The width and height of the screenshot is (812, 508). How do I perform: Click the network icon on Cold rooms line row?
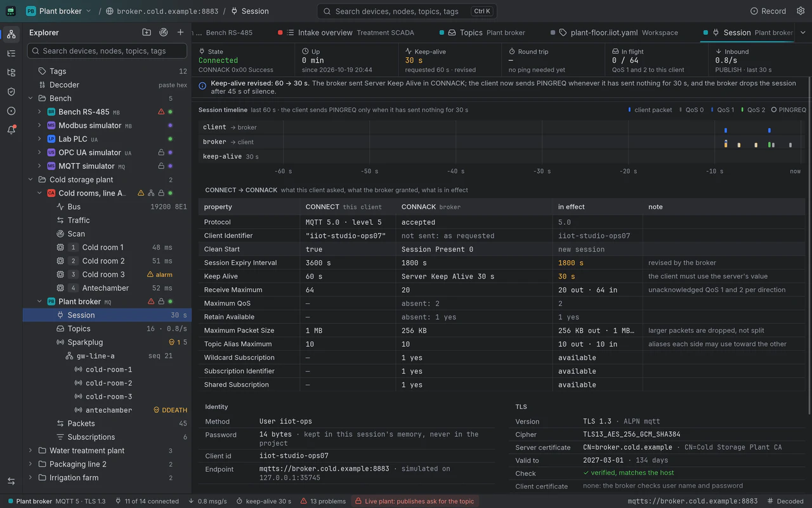point(151,193)
